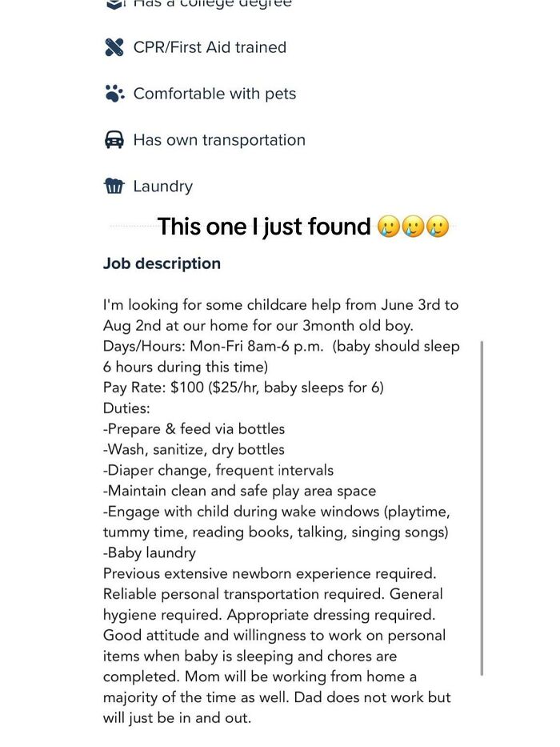Click the "Duties:" line
560x747 pixels.
click(x=128, y=408)
